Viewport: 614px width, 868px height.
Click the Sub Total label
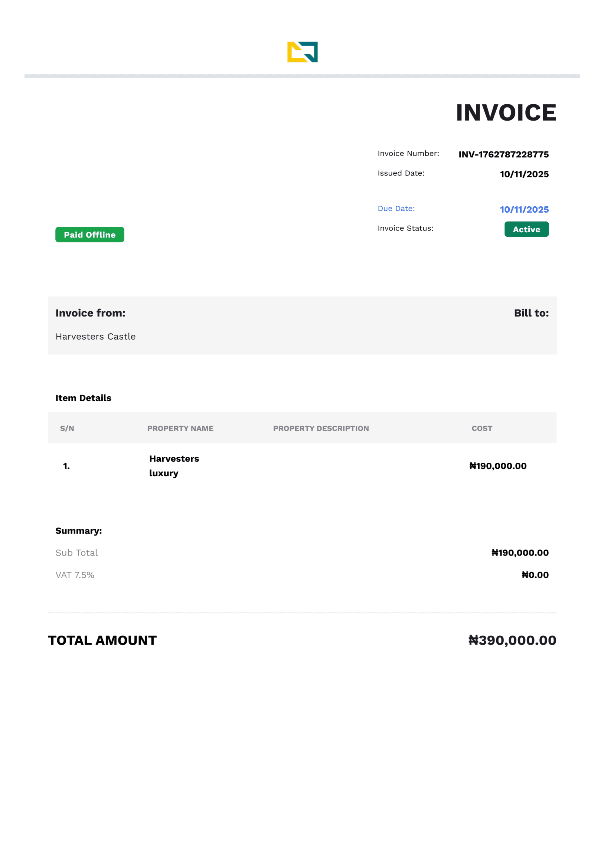tap(77, 553)
